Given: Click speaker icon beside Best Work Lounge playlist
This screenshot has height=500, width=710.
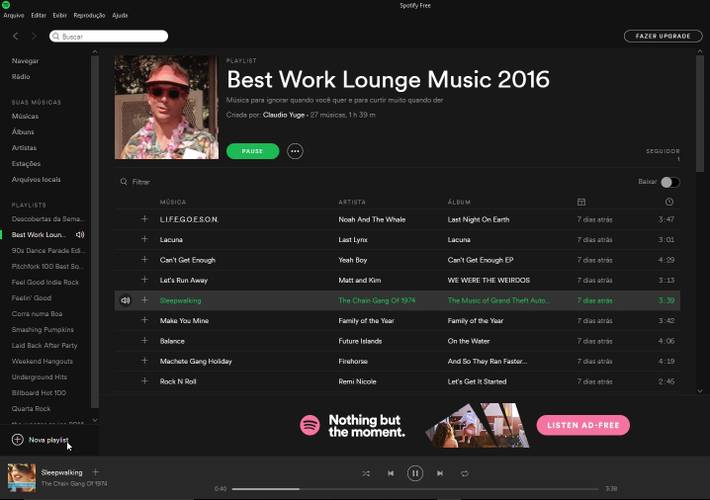Looking at the screenshot, I should pos(80,235).
